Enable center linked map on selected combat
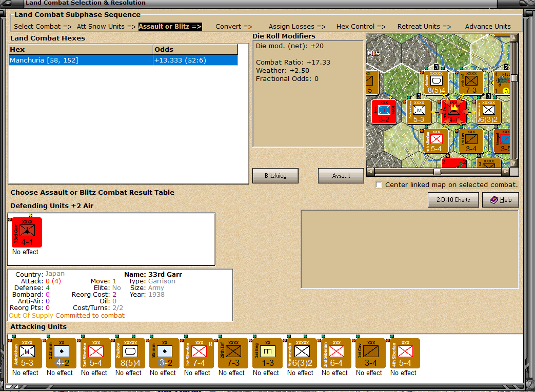 tap(379, 185)
